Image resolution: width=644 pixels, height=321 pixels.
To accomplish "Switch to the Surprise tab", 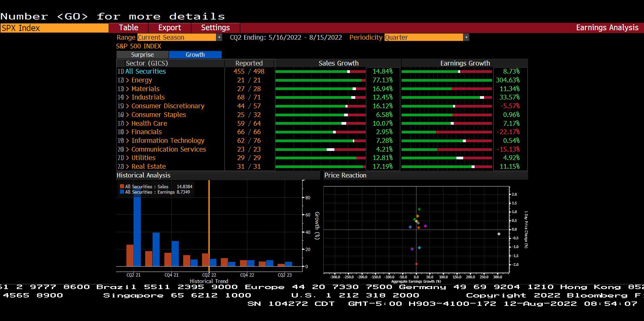I will coord(143,55).
